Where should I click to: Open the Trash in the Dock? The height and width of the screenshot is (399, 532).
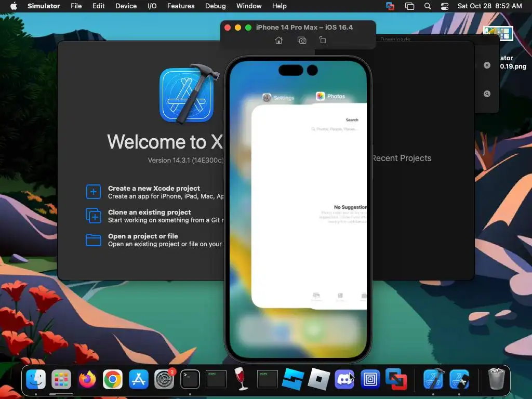[x=496, y=379]
